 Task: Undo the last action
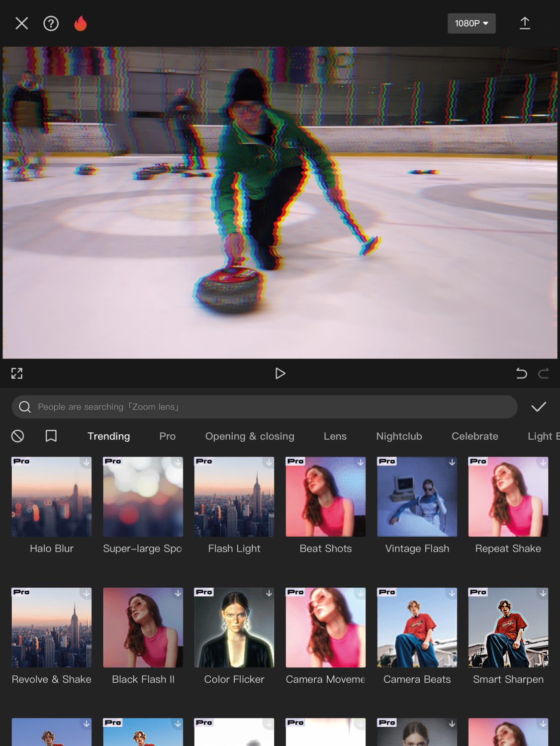(x=521, y=373)
